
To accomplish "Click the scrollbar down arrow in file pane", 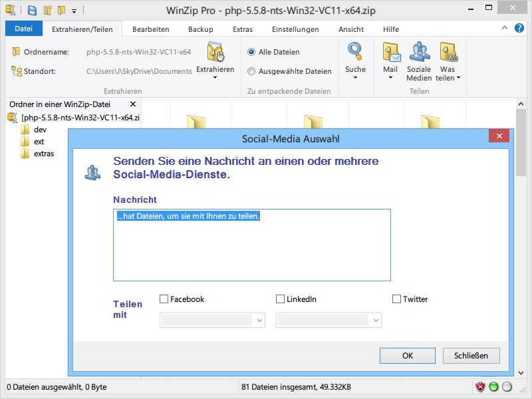I will point(521,373).
